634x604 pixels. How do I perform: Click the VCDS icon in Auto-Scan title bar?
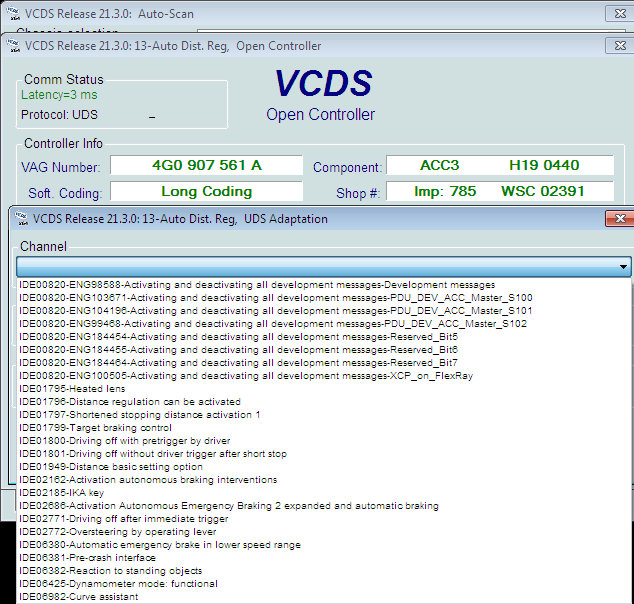click(x=13, y=13)
